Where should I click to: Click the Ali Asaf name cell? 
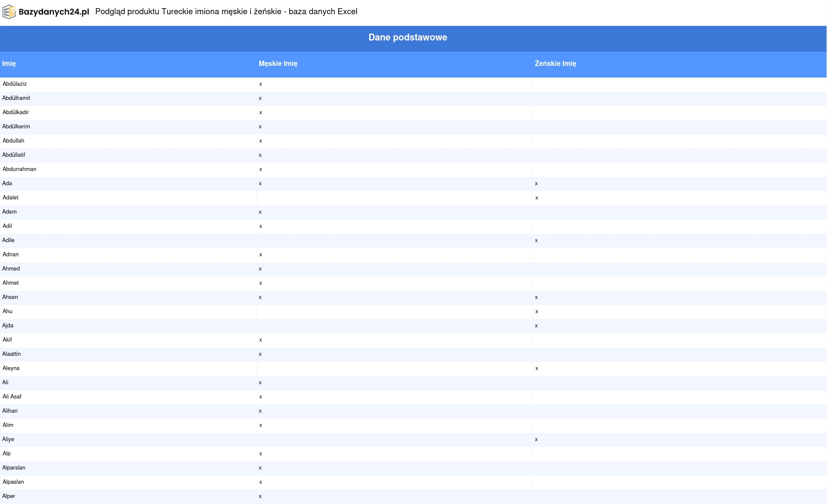tap(12, 397)
